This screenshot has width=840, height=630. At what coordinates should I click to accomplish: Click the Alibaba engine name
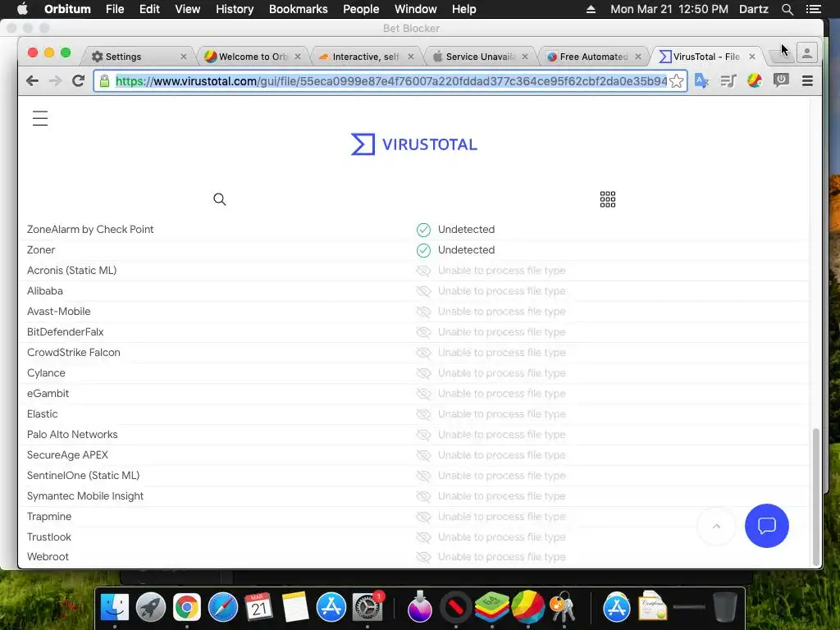coord(45,291)
